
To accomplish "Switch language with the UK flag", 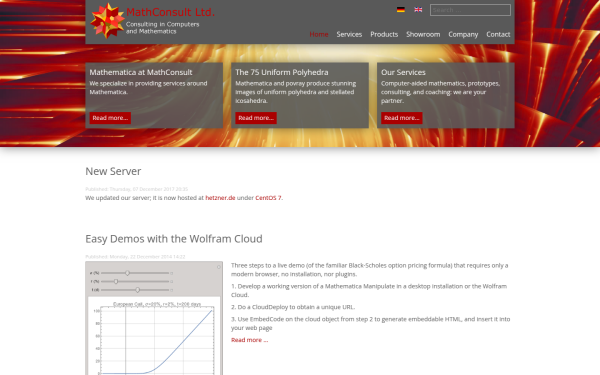I will pos(418,10).
